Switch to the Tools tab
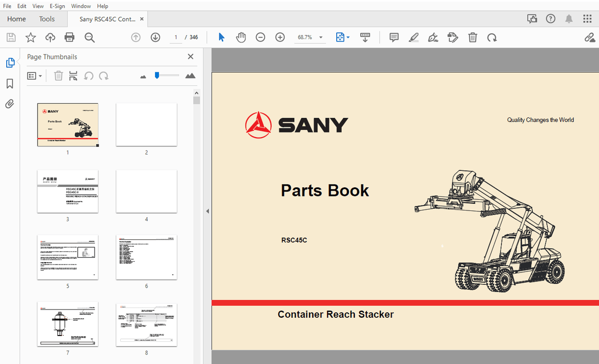The height and width of the screenshot is (364, 599). (x=47, y=19)
